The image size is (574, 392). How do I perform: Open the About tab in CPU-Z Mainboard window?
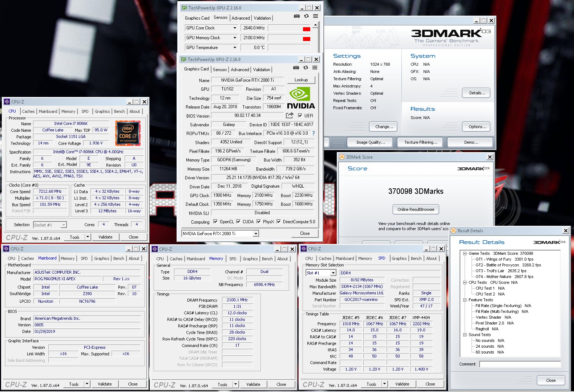tap(134, 258)
